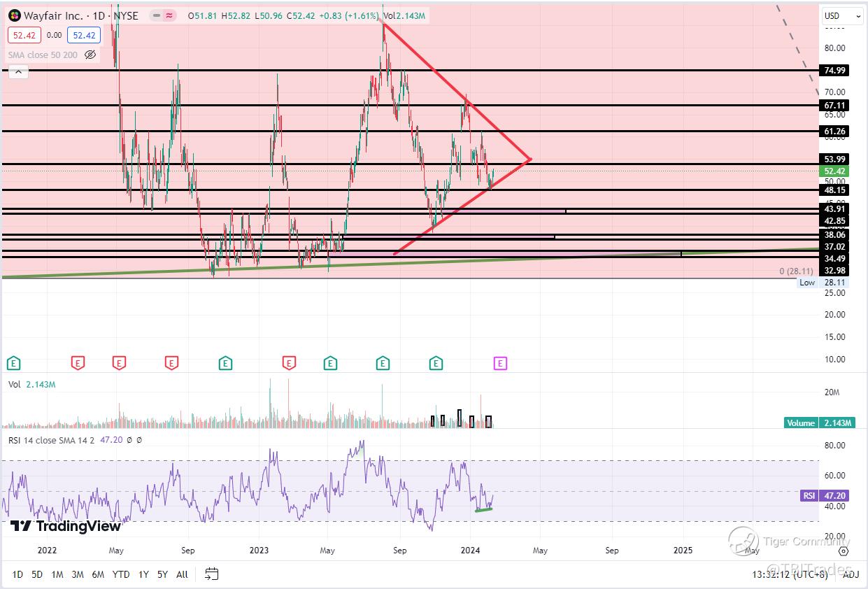This screenshot has width=868, height=589.
Task: Select the All time range
Action: coord(182,574)
